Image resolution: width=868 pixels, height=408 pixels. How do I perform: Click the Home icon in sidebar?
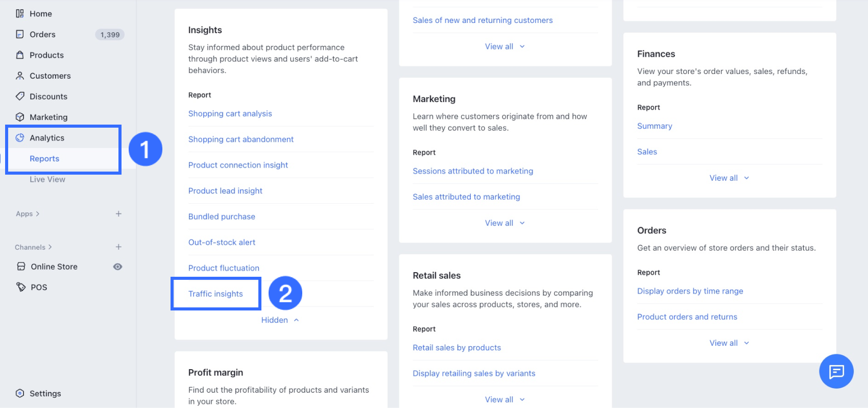click(x=20, y=14)
